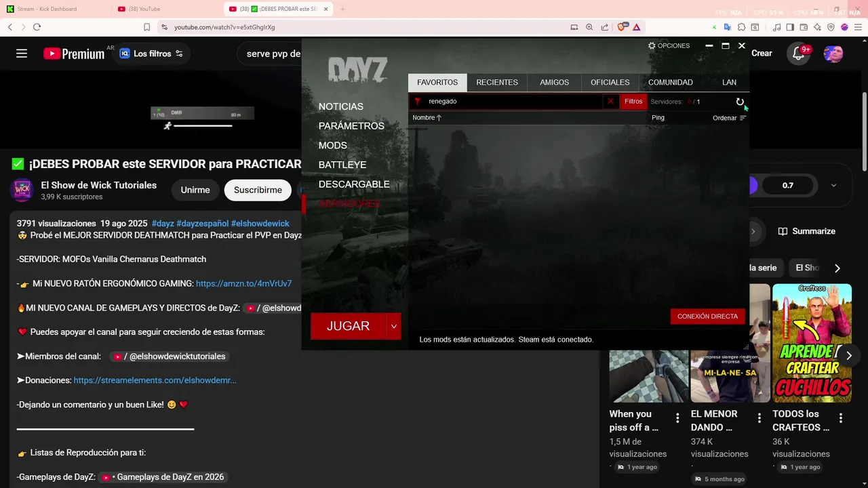The width and height of the screenshot is (868, 488).
Task: Open the 'Los filtros' chip in YouTube header
Action: pyautogui.click(x=151, y=54)
